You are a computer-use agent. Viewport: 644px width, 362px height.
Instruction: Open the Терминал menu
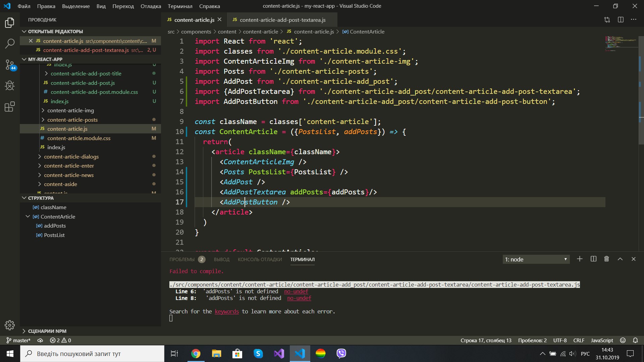[x=180, y=6]
